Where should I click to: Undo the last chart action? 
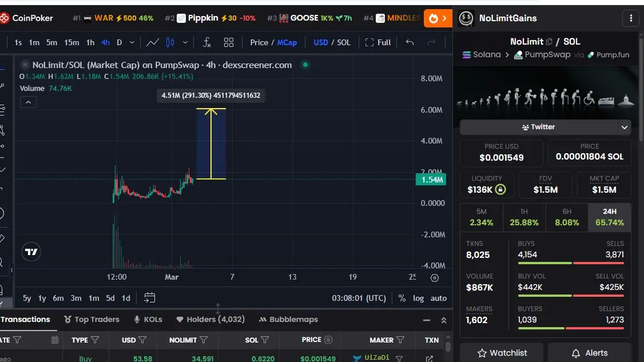click(410, 42)
